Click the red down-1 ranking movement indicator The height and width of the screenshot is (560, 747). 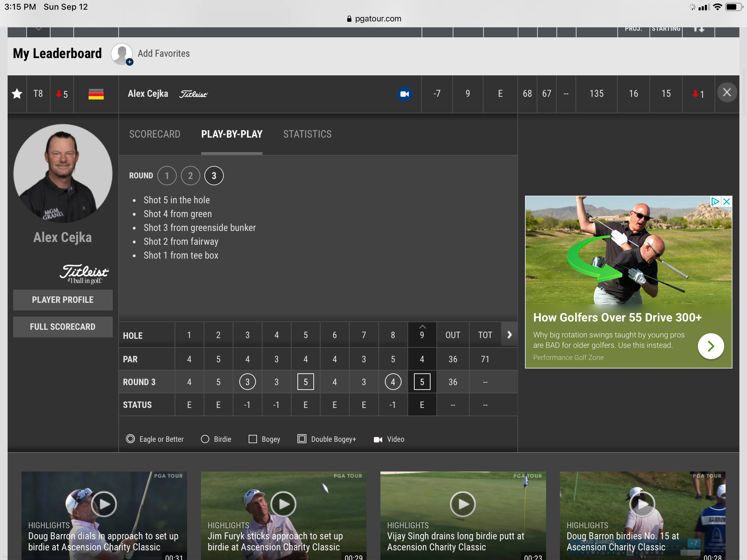tap(698, 94)
